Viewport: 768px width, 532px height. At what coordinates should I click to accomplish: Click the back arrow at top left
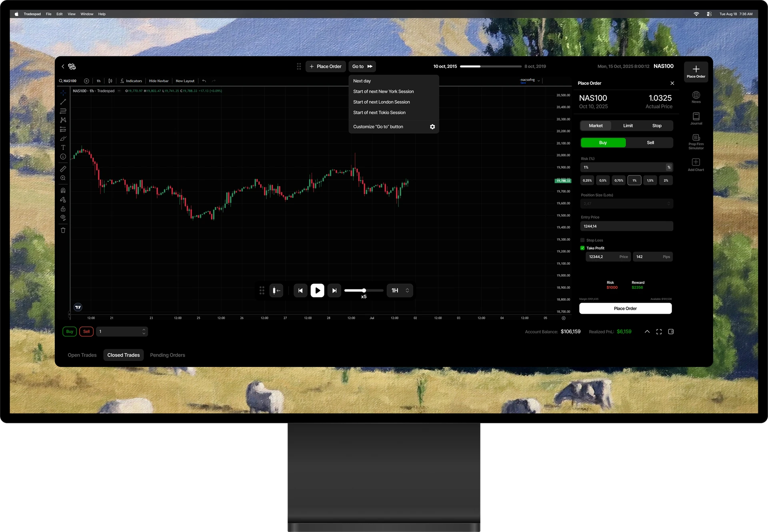(63, 66)
